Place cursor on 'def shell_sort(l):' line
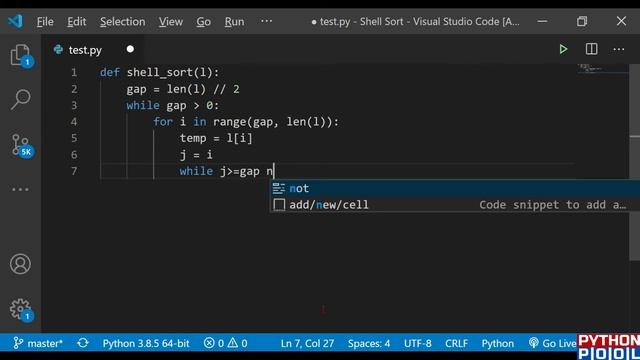Viewport: 640px width, 360px height. tap(160, 73)
